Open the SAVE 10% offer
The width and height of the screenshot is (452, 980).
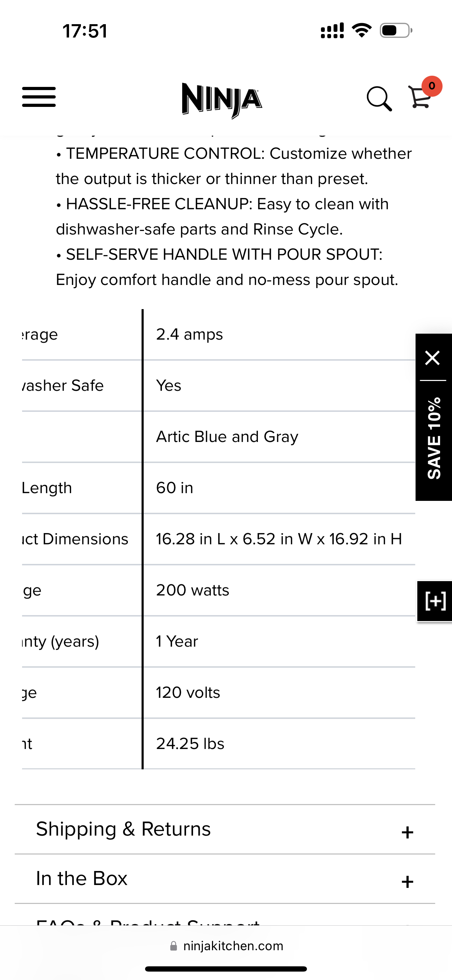tap(434, 438)
